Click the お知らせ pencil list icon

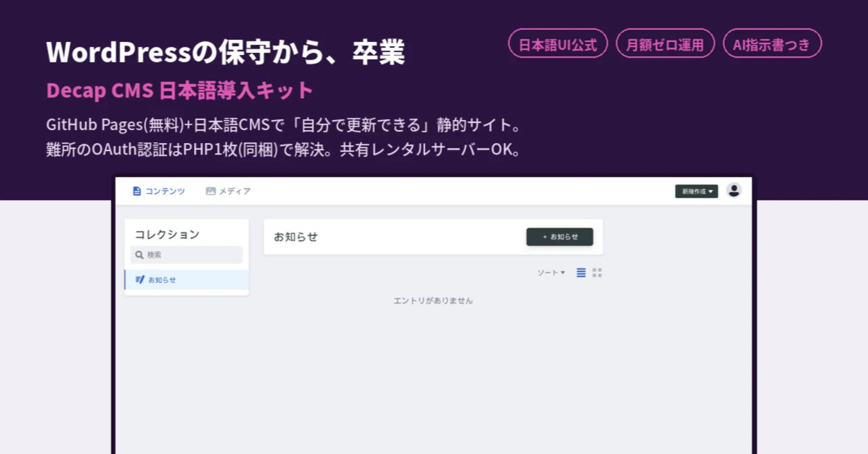pyautogui.click(x=140, y=280)
